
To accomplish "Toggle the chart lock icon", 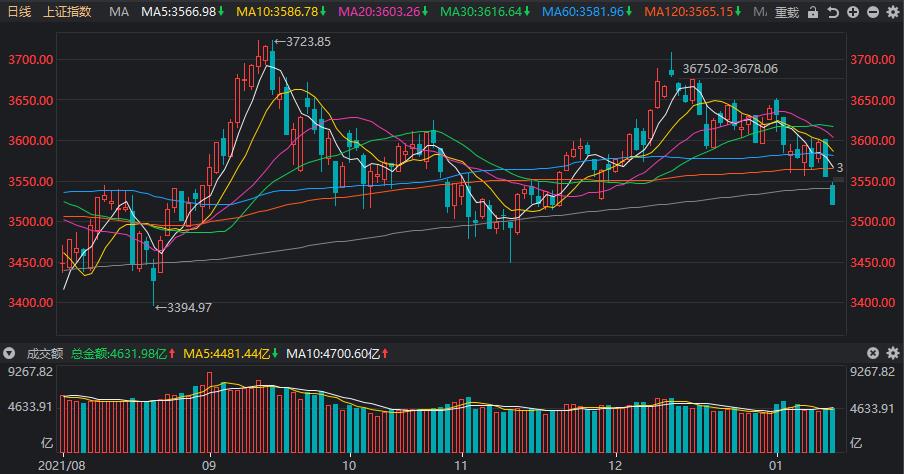I will click(815, 12).
